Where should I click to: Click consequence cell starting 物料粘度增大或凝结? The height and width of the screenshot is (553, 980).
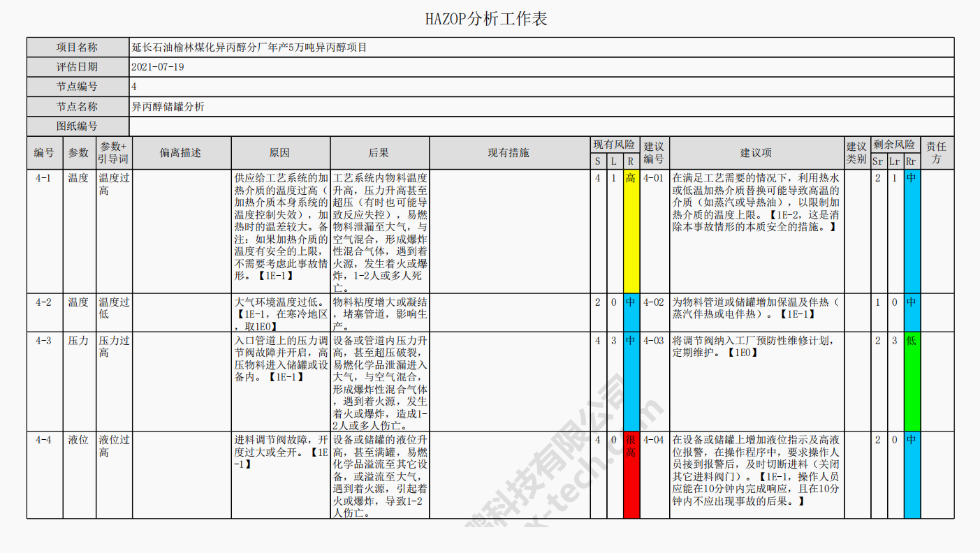click(x=380, y=312)
